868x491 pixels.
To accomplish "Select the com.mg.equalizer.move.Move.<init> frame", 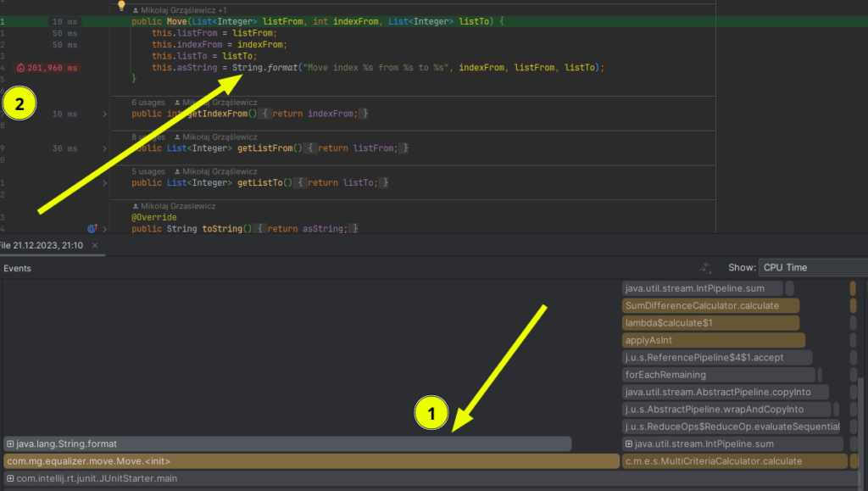I will click(312, 461).
